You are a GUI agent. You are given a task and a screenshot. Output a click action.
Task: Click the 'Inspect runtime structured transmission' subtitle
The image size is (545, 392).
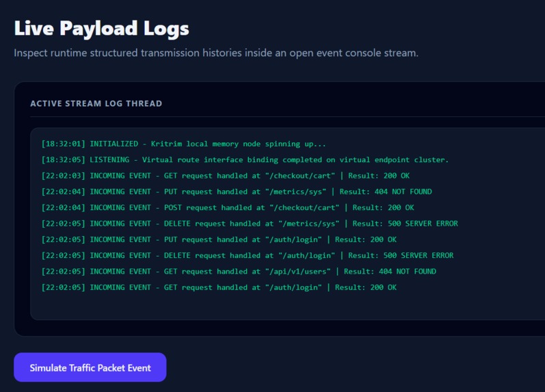pos(216,53)
